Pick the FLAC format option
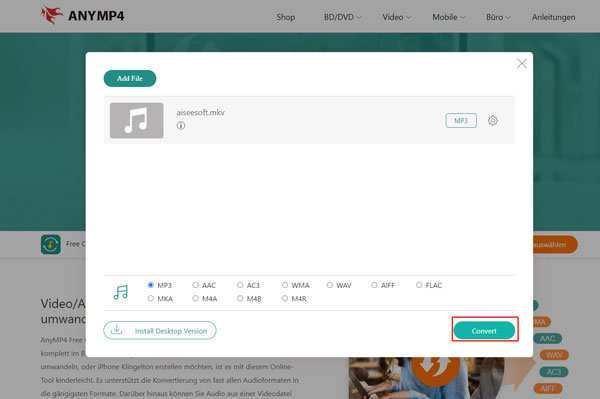Viewport: 600px width, 399px height. (419, 285)
